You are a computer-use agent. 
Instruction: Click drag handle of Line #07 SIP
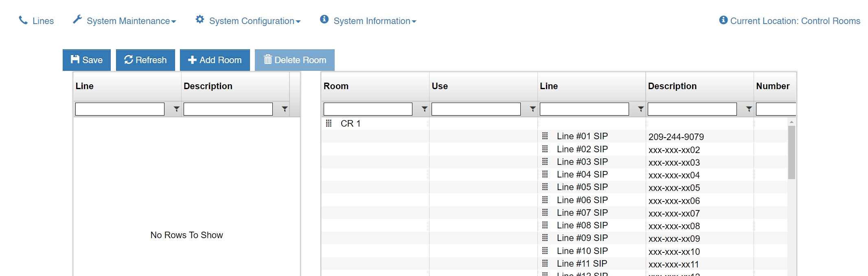click(545, 212)
